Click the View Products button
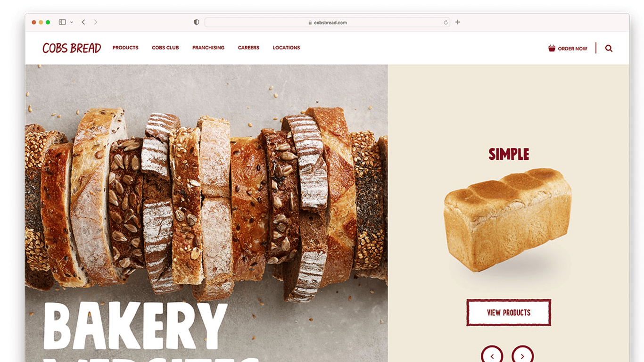The width and height of the screenshot is (644, 362). pyautogui.click(x=509, y=313)
